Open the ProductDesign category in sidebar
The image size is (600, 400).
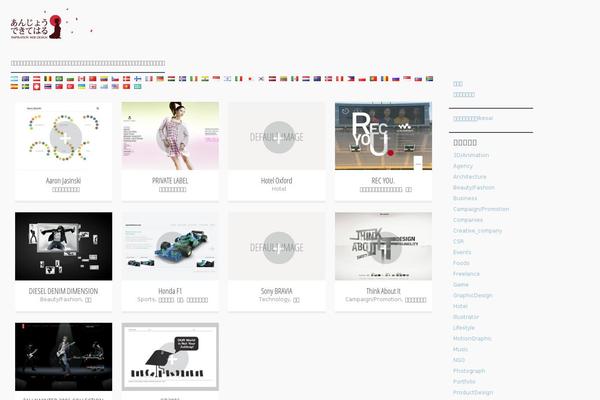coord(473,392)
